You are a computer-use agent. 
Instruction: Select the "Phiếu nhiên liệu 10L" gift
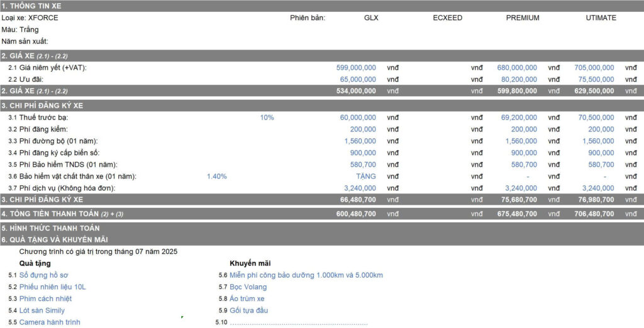(x=52, y=287)
